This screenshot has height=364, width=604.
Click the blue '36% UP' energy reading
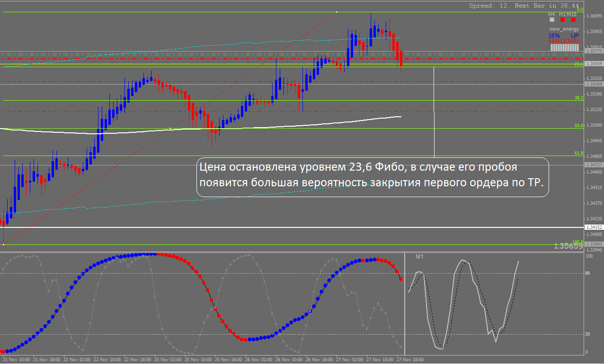(x=563, y=35)
